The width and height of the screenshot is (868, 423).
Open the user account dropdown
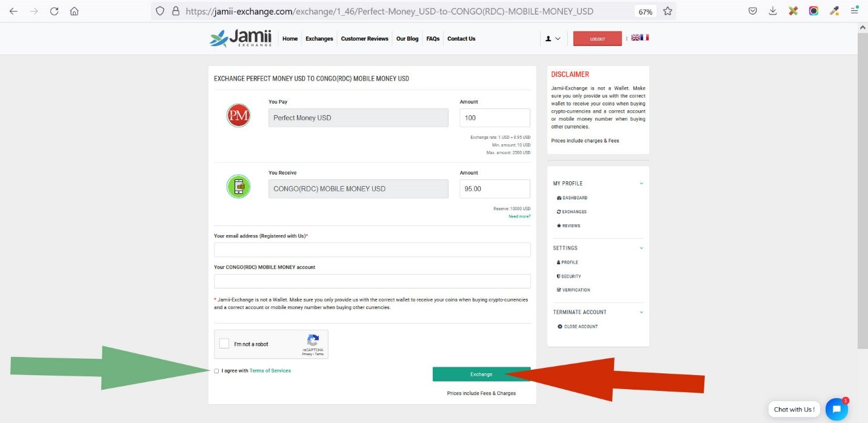coord(553,39)
